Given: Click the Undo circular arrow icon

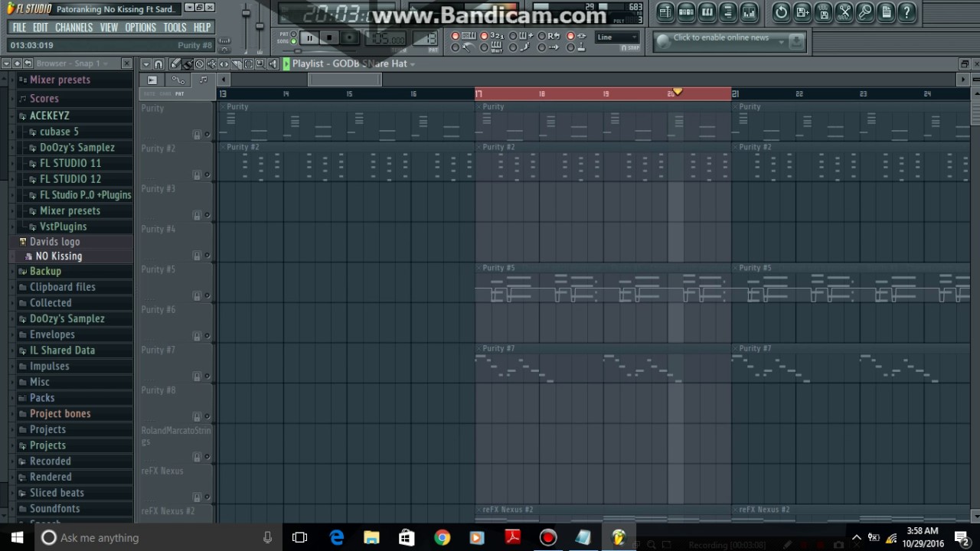Looking at the screenshot, I should coord(781,11).
